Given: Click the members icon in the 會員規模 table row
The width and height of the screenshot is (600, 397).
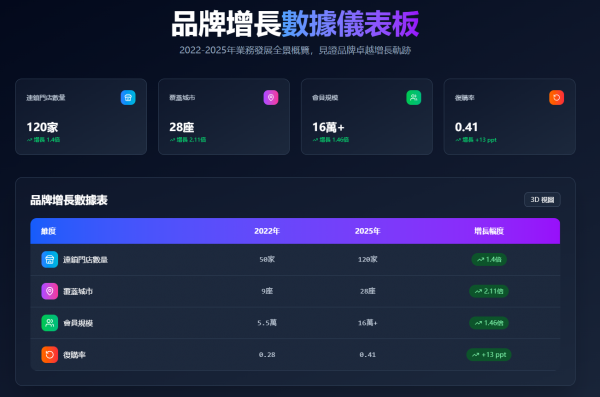Looking at the screenshot, I should point(50,323).
